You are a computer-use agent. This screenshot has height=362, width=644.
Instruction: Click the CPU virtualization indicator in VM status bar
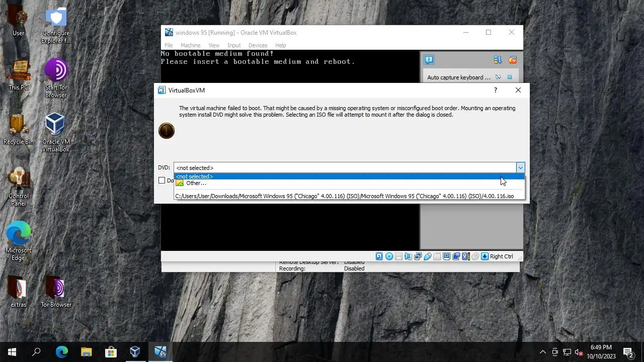coord(465,256)
